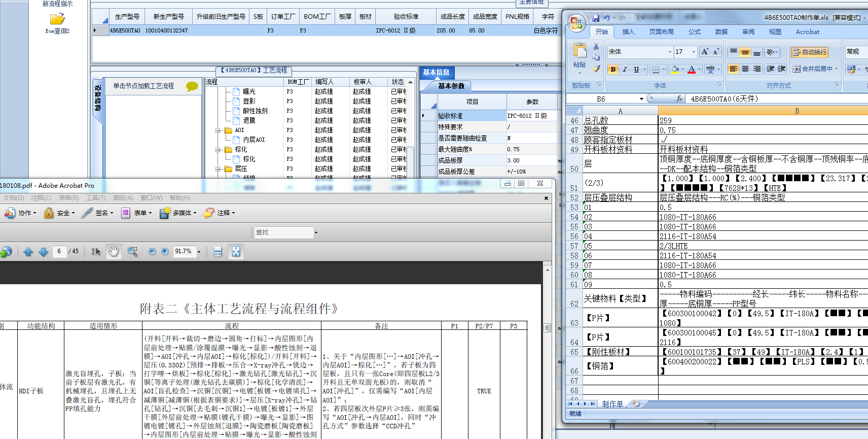Click the 基本参数 tab in info panel
Viewport: 868px width, 439px height.
[451, 86]
